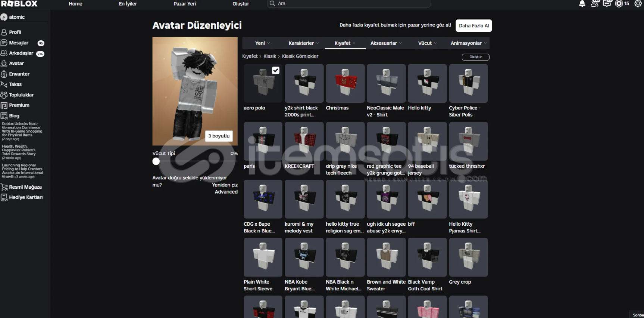Click the magnifier icon in the search bar

click(272, 3)
